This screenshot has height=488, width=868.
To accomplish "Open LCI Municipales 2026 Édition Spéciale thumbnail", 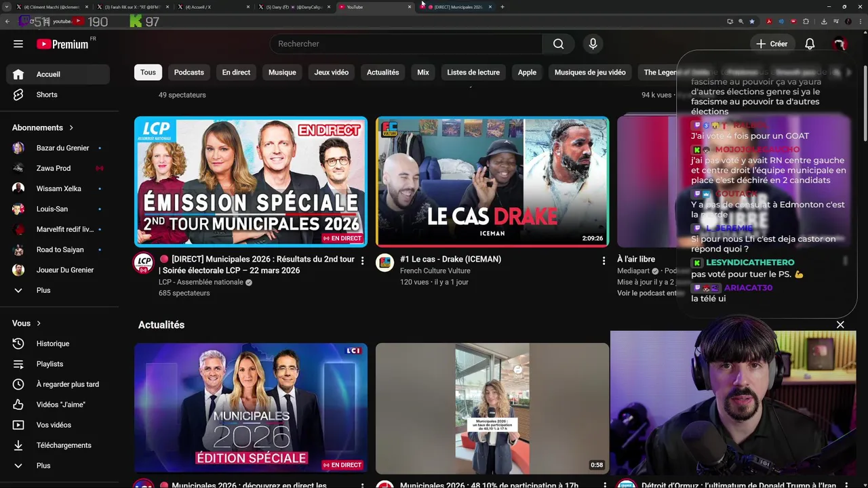I will (251, 408).
